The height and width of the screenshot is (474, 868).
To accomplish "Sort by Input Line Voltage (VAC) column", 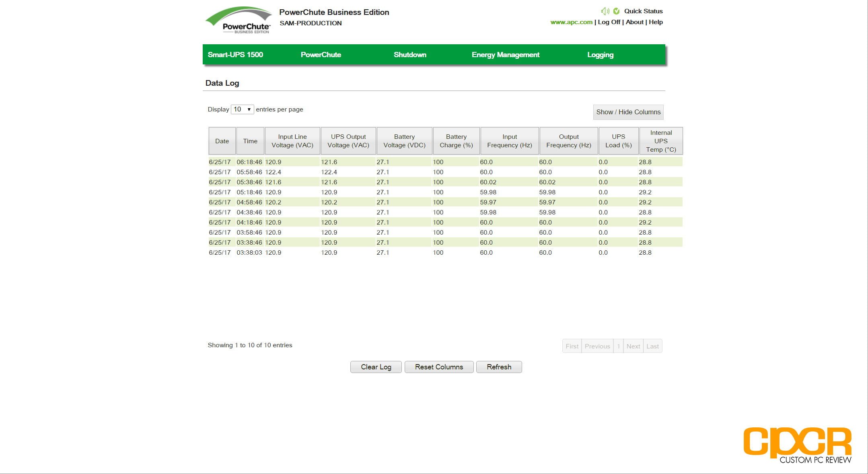I will [x=292, y=141].
